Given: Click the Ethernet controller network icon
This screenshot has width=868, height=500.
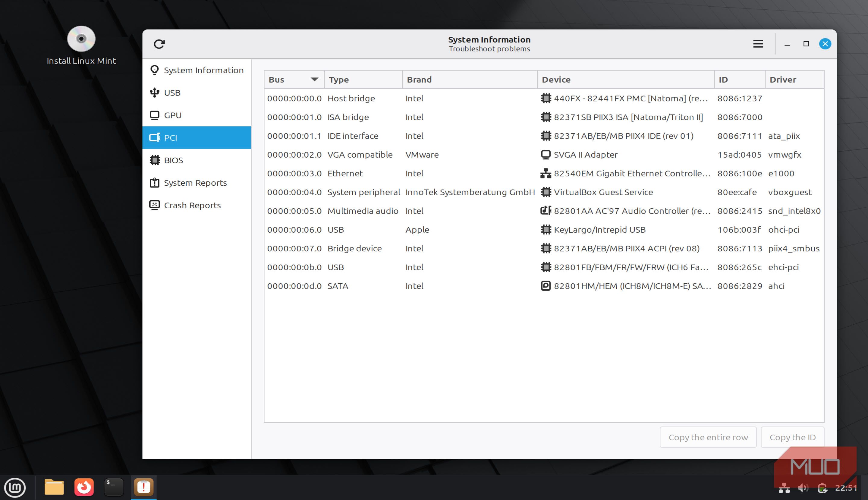Looking at the screenshot, I should point(546,173).
